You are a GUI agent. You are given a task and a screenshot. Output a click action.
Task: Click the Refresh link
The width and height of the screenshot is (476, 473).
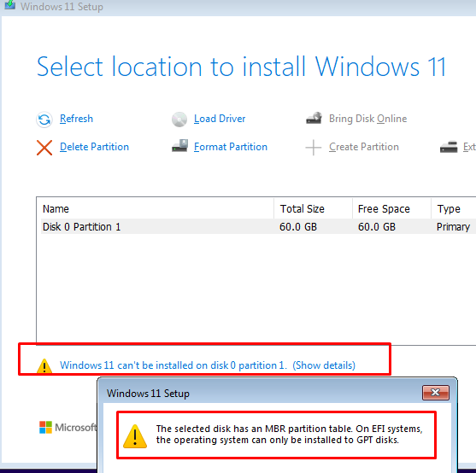pos(76,119)
